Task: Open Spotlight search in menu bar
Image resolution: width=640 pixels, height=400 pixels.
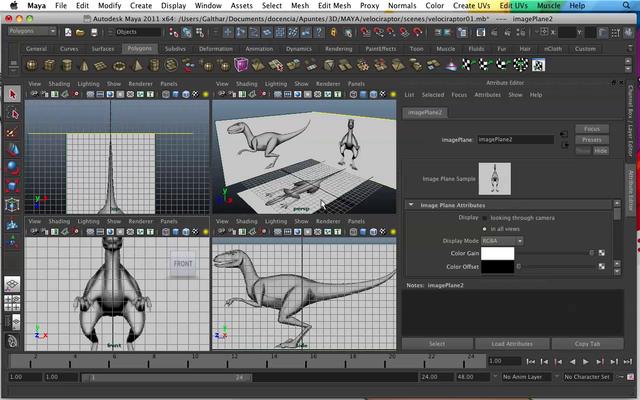Action: 626,6
